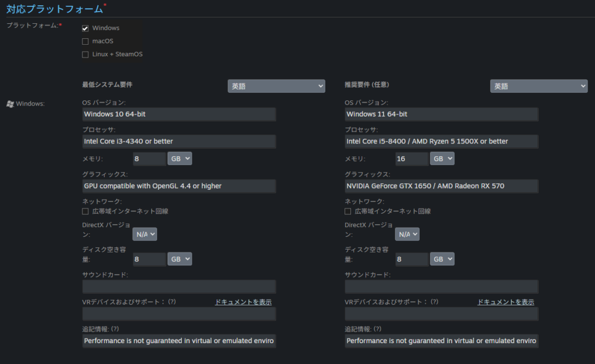Uncheck the Windows platform checkbox

[x=85, y=28]
